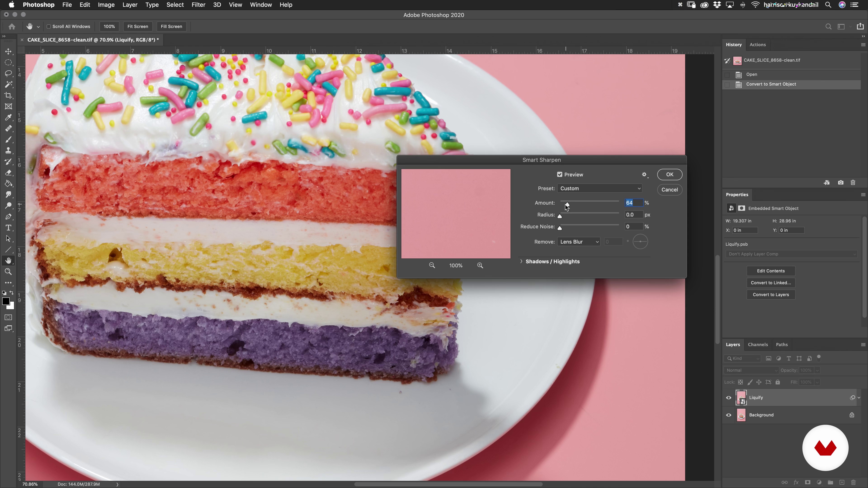Open Smart Sharpen gear settings menu

(x=645, y=174)
